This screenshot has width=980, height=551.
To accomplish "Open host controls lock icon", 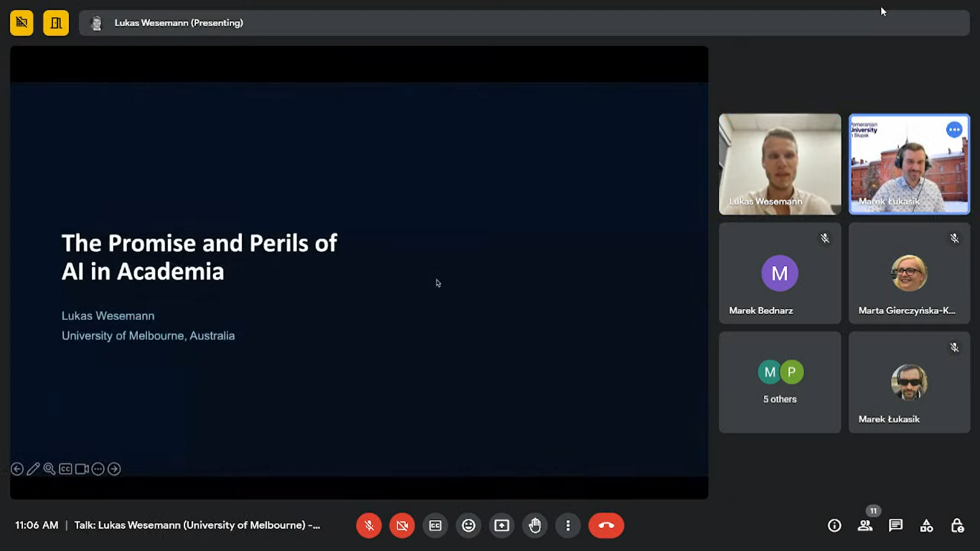I will [x=957, y=526].
